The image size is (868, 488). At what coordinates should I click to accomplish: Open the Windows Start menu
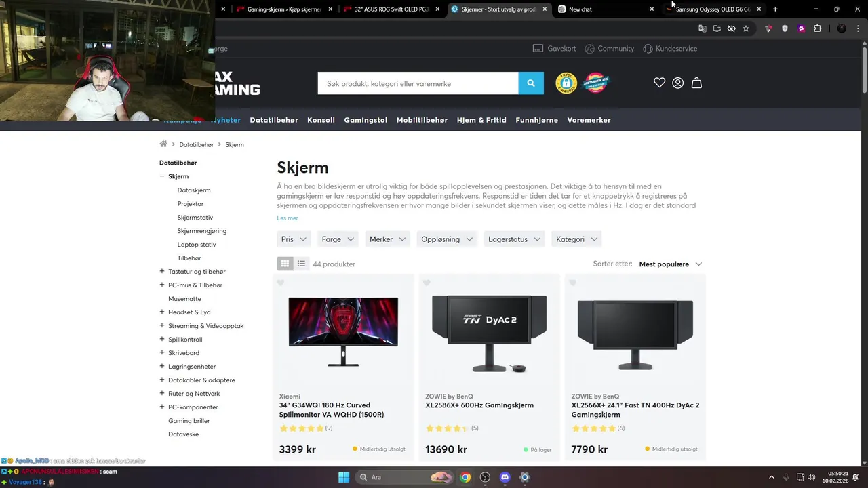click(x=343, y=477)
